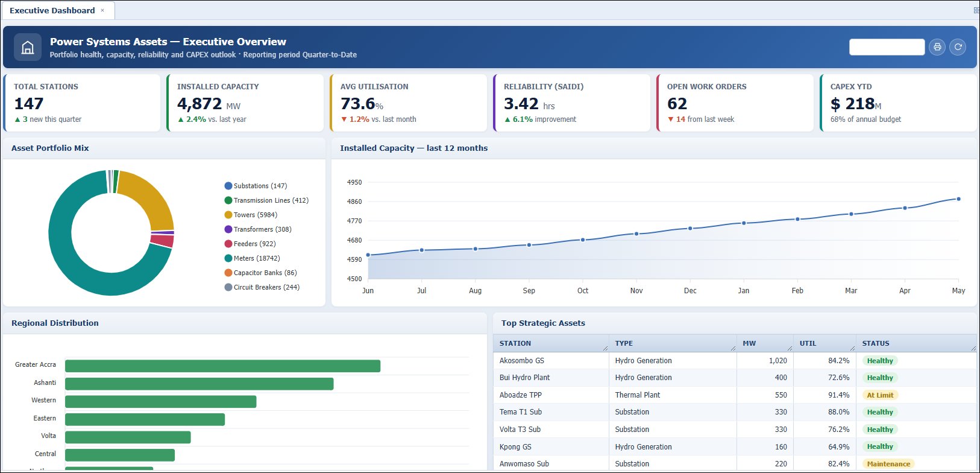Click the Installed Capacity KPI card
This screenshot has height=473, width=980.
245,103
